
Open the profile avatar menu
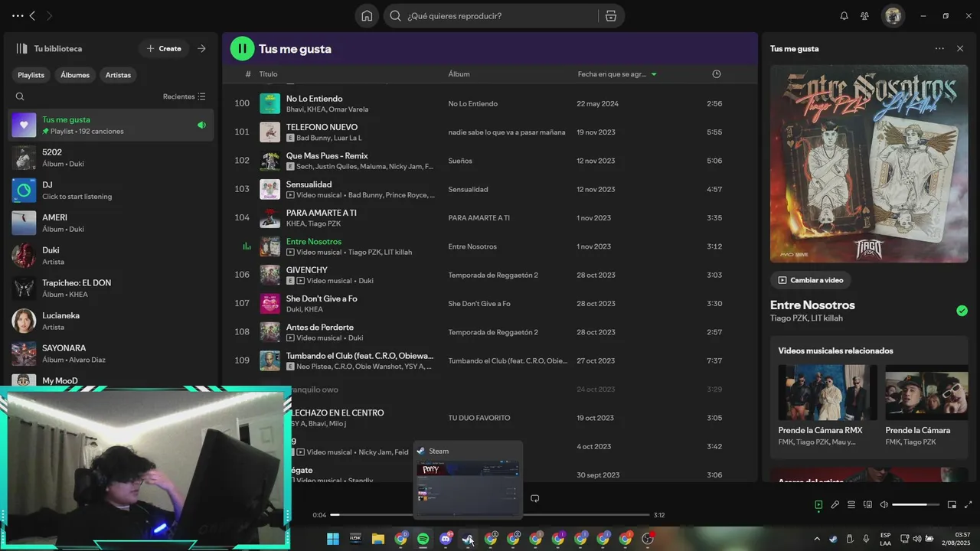click(x=893, y=15)
